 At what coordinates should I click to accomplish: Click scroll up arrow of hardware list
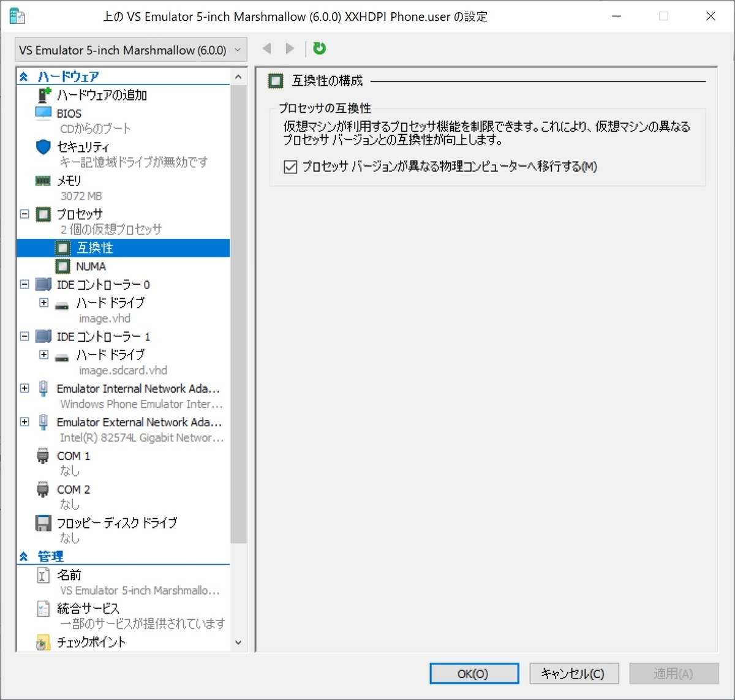(238, 77)
